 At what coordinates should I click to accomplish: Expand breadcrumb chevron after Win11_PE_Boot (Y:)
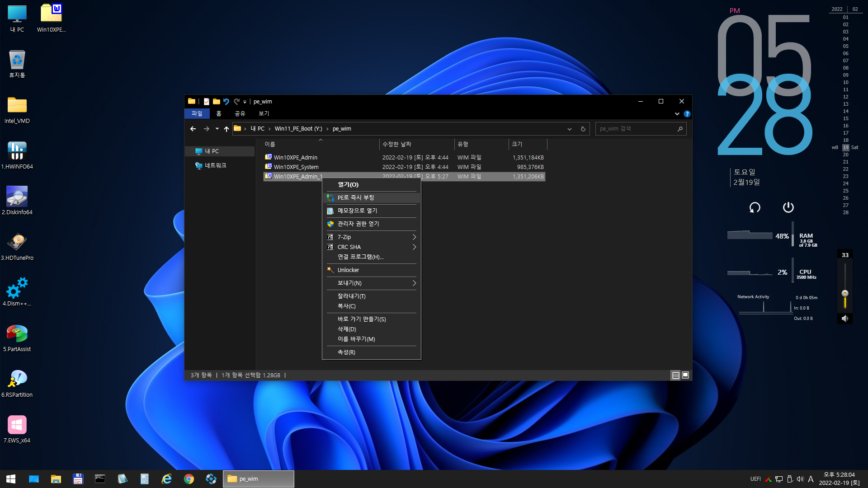click(x=327, y=129)
